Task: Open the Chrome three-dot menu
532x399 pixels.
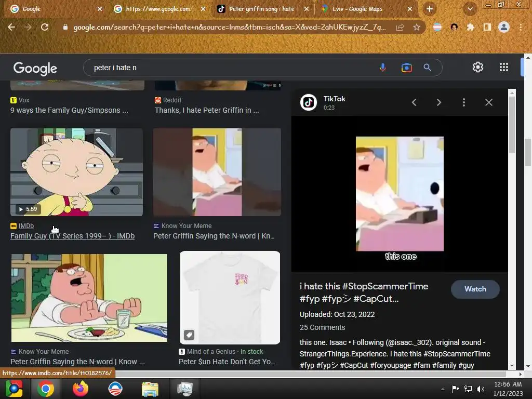Action: click(521, 27)
